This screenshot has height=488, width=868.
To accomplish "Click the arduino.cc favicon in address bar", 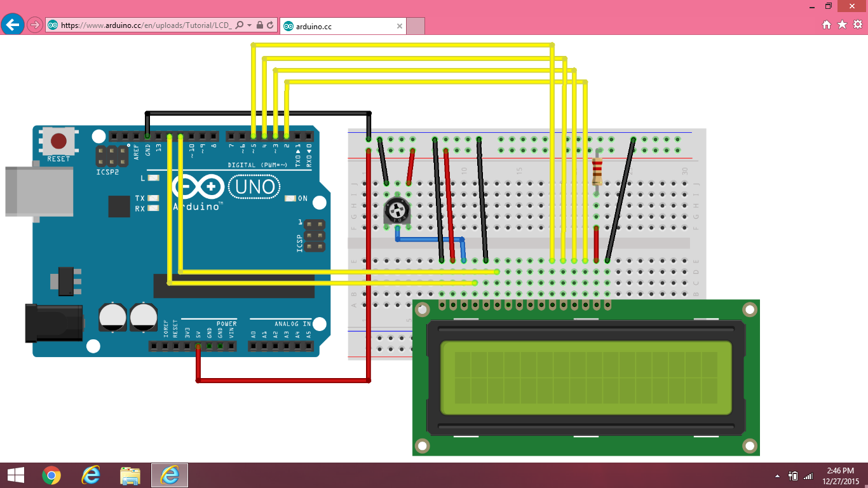I will tap(53, 25).
